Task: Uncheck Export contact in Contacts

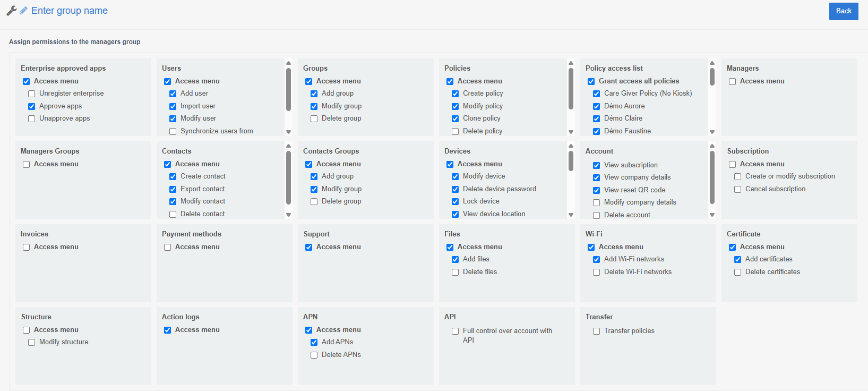Action: pyautogui.click(x=173, y=190)
